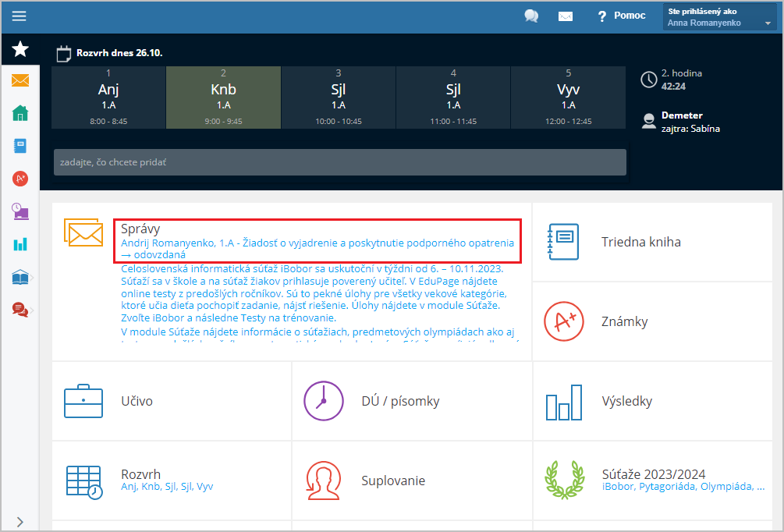The image size is (784, 532).
Task: Expand the sidebar with bottom chevron
Action: [x=20, y=522]
